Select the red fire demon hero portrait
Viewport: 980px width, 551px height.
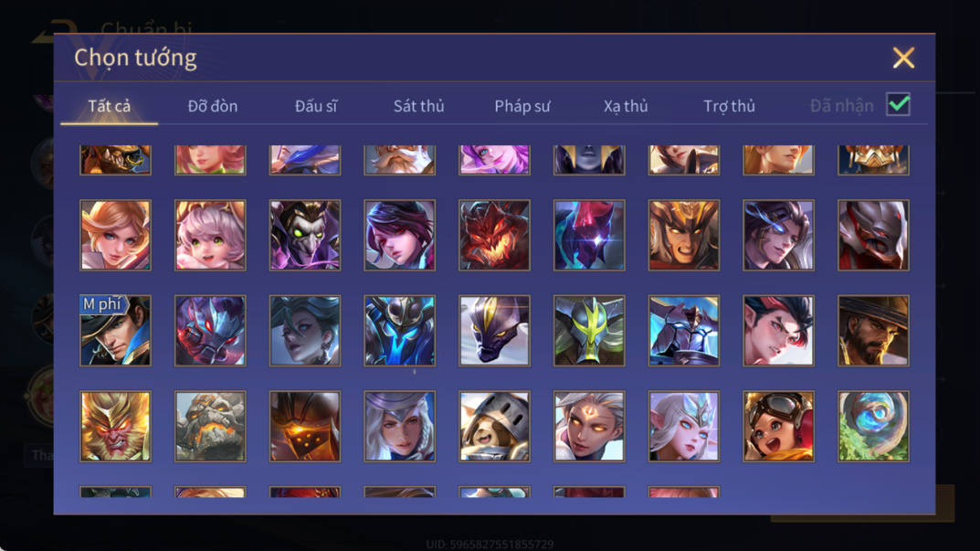click(494, 235)
